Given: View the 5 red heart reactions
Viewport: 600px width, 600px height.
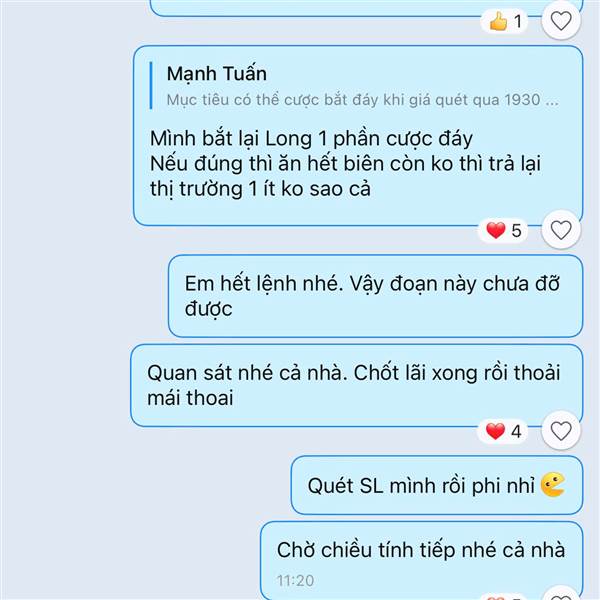Looking at the screenshot, I should pyautogui.click(x=504, y=230).
